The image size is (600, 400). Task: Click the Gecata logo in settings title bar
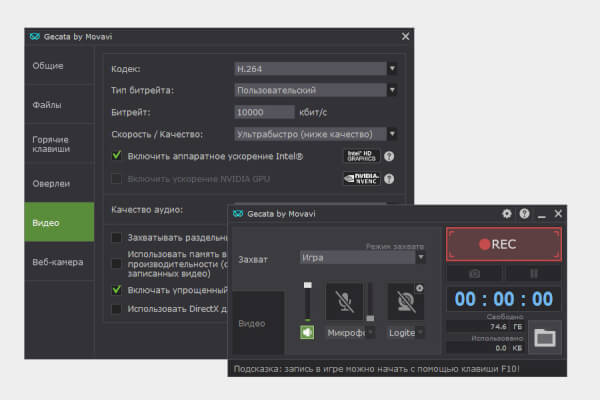tap(35, 36)
